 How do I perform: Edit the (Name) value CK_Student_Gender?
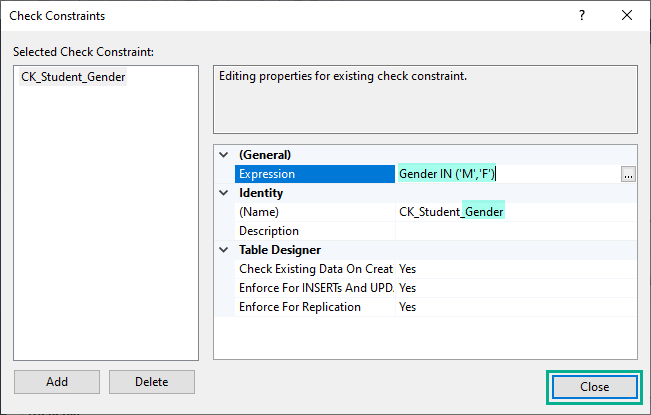[x=516, y=212]
